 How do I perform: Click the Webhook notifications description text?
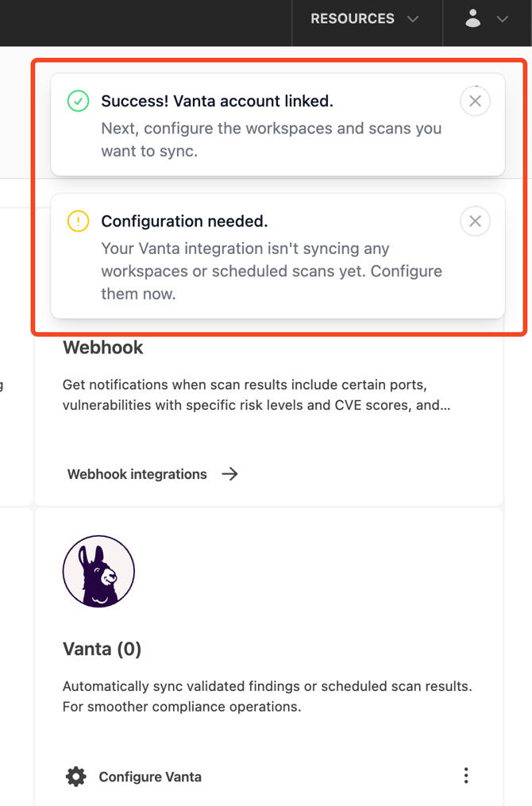(x=256, y=395)
